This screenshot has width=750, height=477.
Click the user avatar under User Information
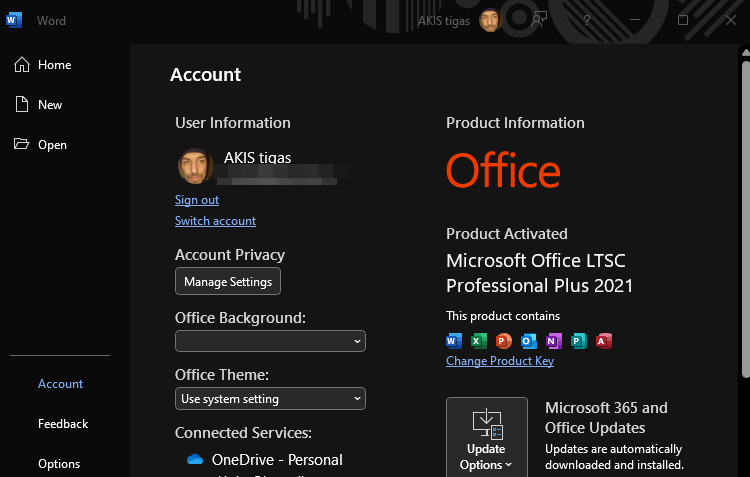(x=195, y=166)
